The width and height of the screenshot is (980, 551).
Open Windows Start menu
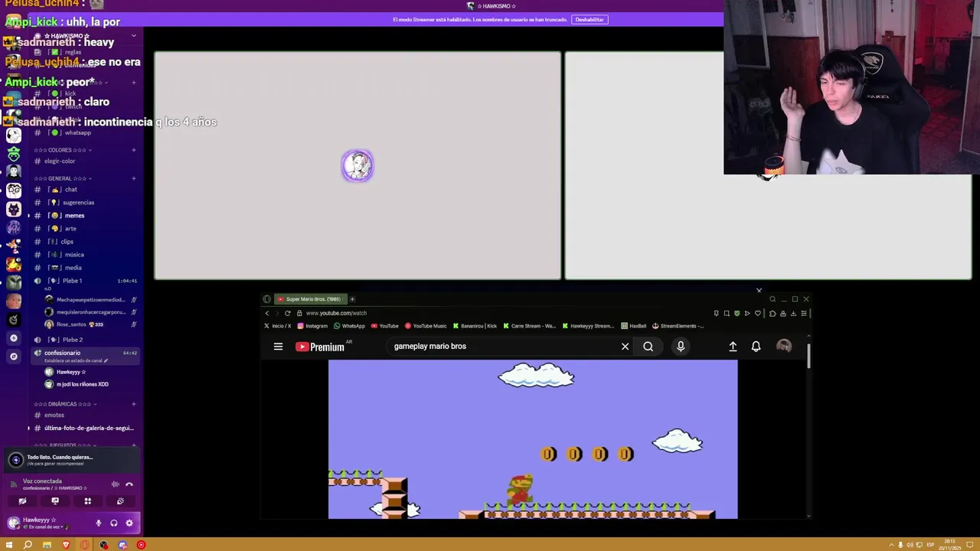pyautogui.click(x=9, y=545)
